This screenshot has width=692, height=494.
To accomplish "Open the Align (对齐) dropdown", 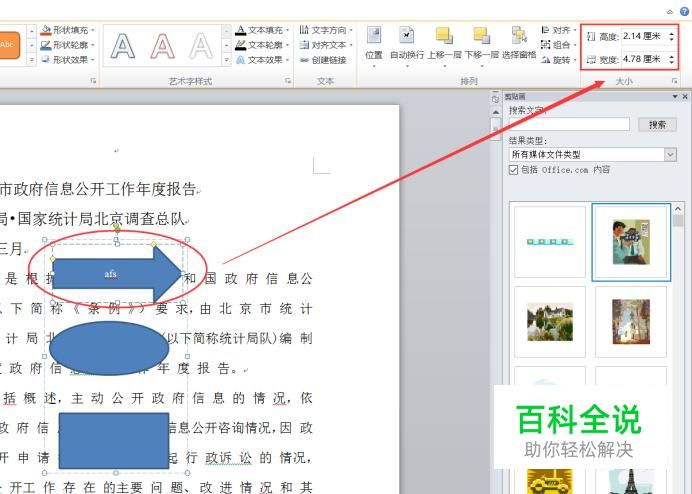I will coord(559,30).
